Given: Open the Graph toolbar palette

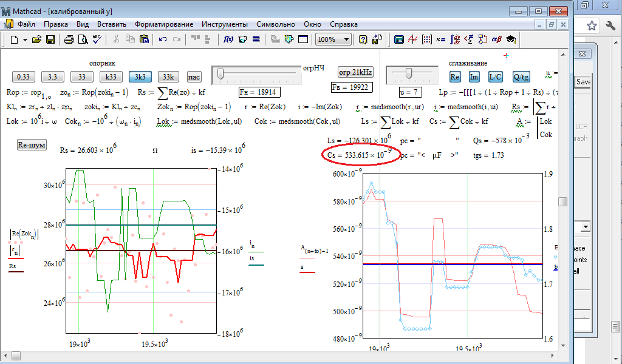Looking at the screenshot, I should click(x=412, y=39).
